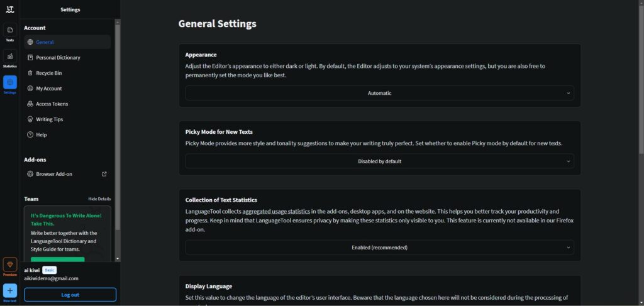The width and height of the screenshot is (644, 306).
Task: Open Browser Add-on external link icon
Action: point(104,174)
